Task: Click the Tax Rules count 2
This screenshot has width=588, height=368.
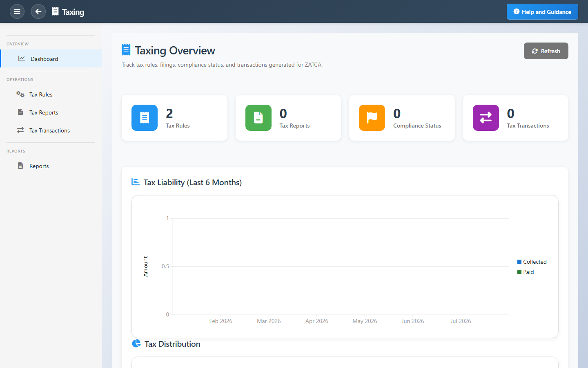Action: click(169, 113)
